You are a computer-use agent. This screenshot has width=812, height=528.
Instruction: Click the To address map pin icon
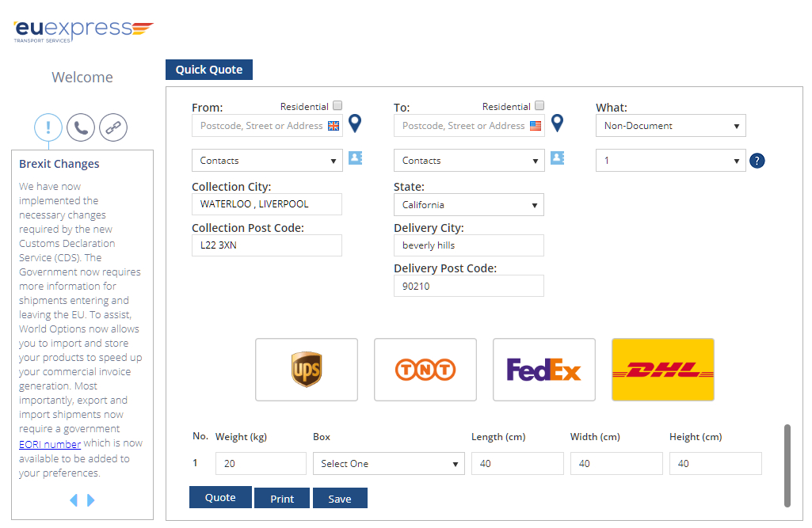[557, 123]
